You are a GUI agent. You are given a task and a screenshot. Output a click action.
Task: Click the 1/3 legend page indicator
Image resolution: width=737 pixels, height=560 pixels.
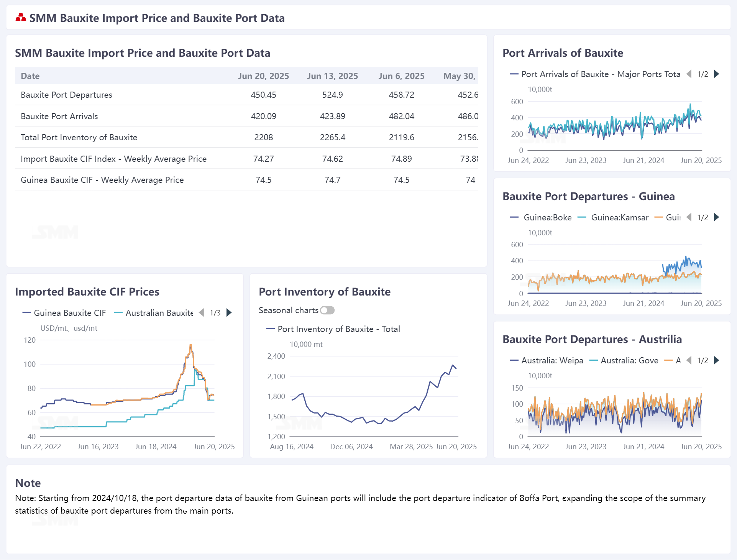click(215, 313)
